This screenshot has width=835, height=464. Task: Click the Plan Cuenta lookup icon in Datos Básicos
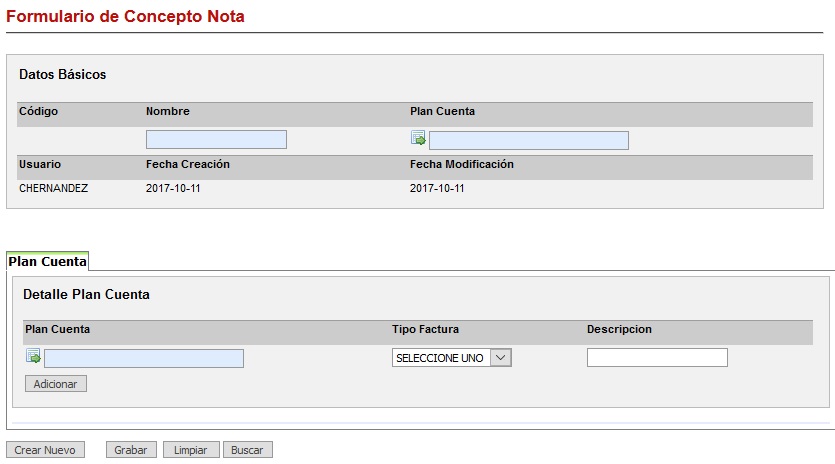point(418,139)
